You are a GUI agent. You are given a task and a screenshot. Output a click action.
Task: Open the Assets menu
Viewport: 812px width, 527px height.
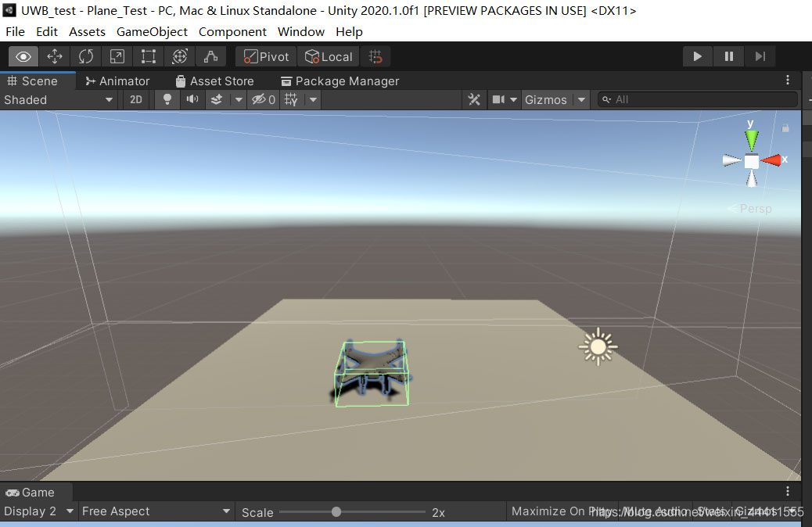(87, 31)
